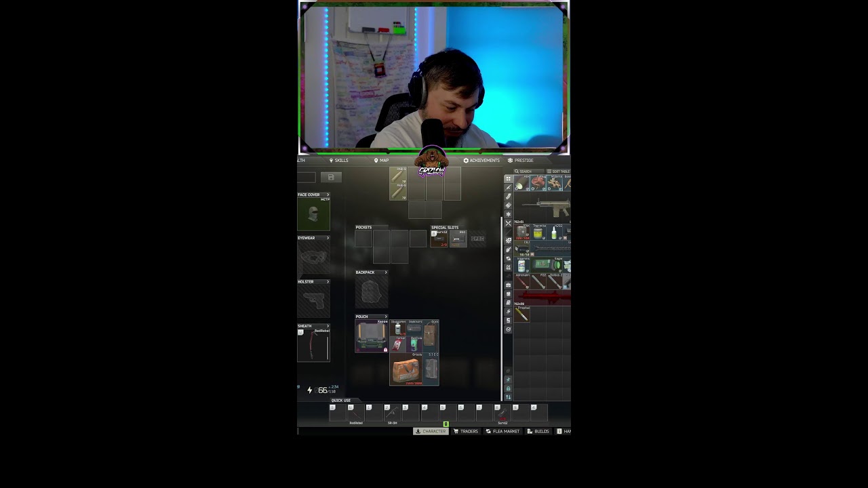Click the stash lock icon
868x488 pixels.
[508, 388]
